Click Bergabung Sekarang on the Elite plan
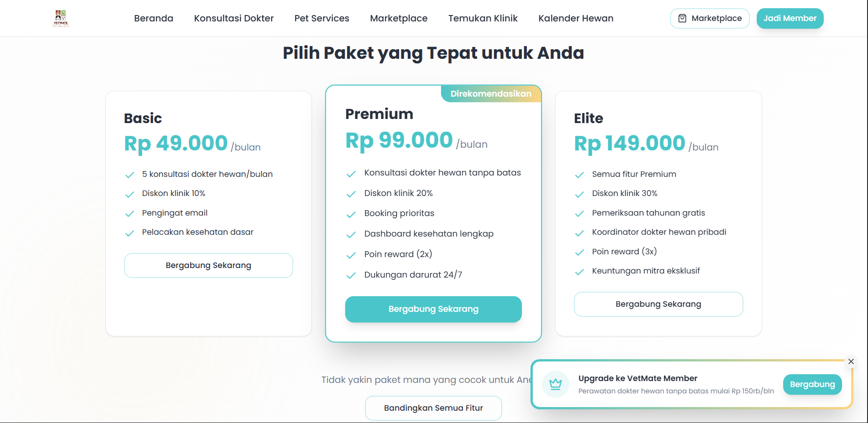 coord(658,304)
